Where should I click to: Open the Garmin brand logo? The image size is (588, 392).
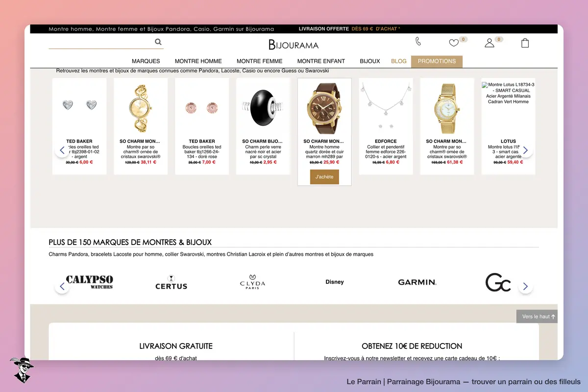coord(417,282)
